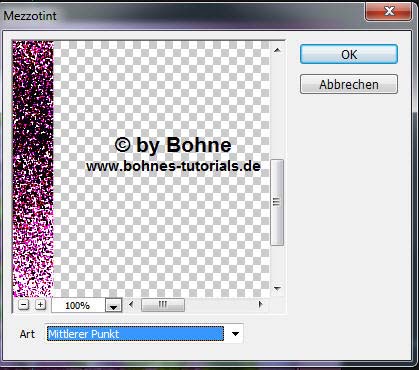419x370 pixels.
Task: Confirm the filter with OK
Action: point(349,54)
